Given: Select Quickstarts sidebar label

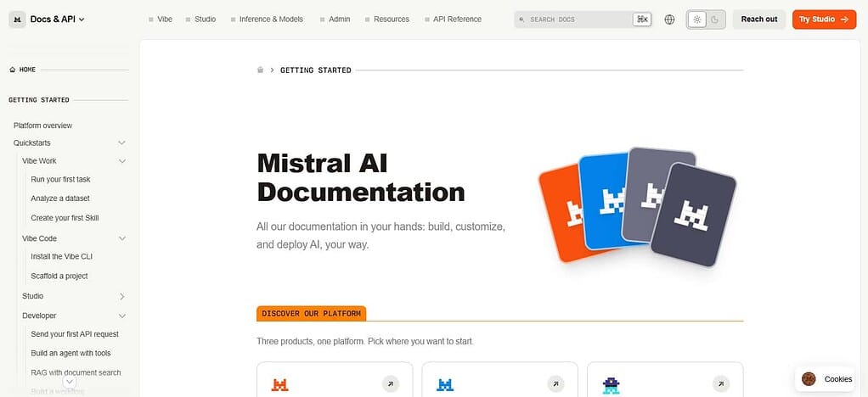Looking at the screenshot, I should click(x=32, y=143).
